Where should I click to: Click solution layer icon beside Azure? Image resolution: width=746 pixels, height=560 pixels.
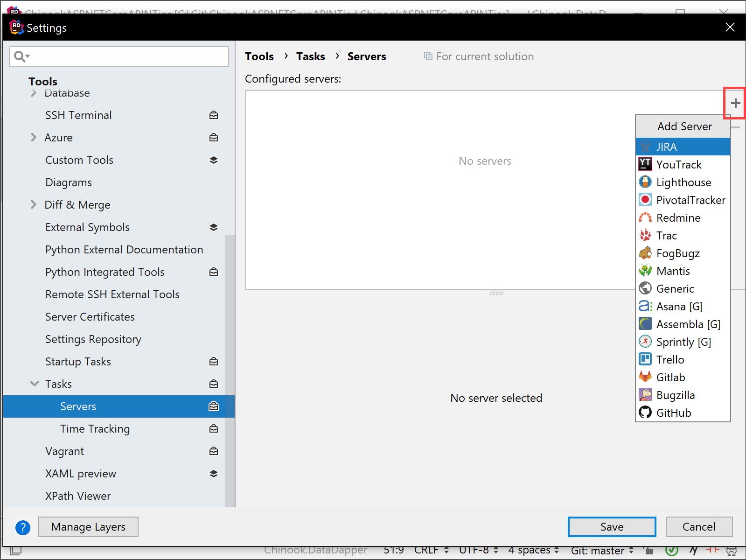214,137
